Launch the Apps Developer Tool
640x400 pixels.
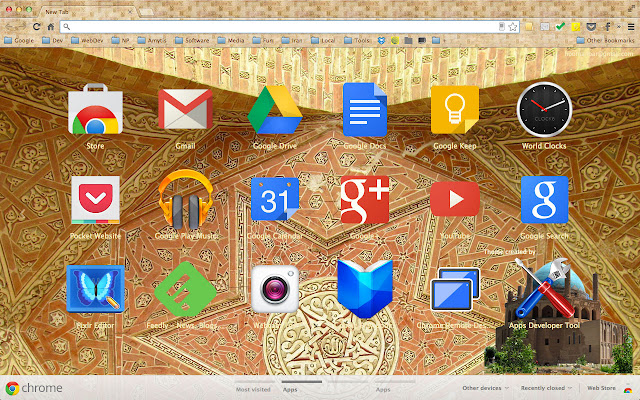click(544, 289)
